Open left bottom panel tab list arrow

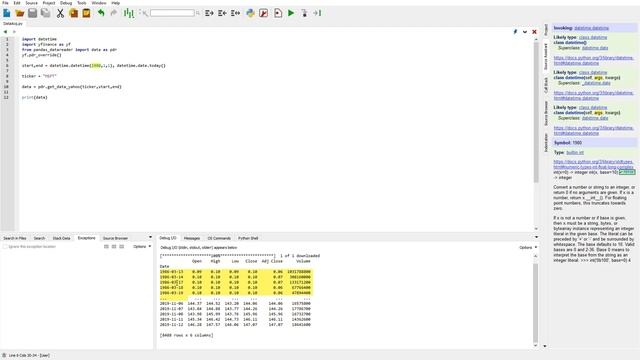pyautogui.click(x=150, y=237)
